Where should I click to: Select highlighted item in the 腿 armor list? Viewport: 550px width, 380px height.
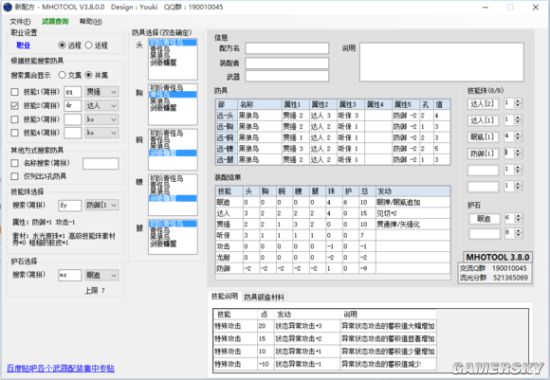173,224
